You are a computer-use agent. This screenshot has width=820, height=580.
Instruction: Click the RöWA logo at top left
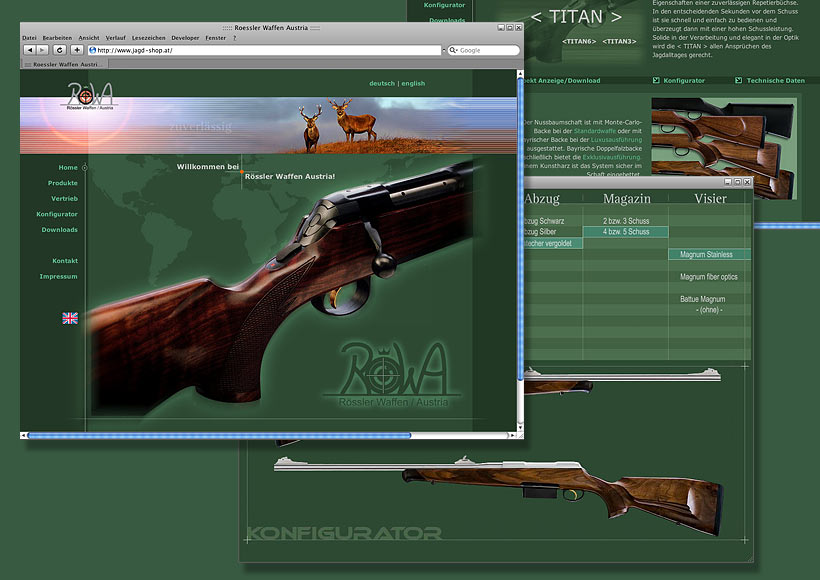click(90, 96)
